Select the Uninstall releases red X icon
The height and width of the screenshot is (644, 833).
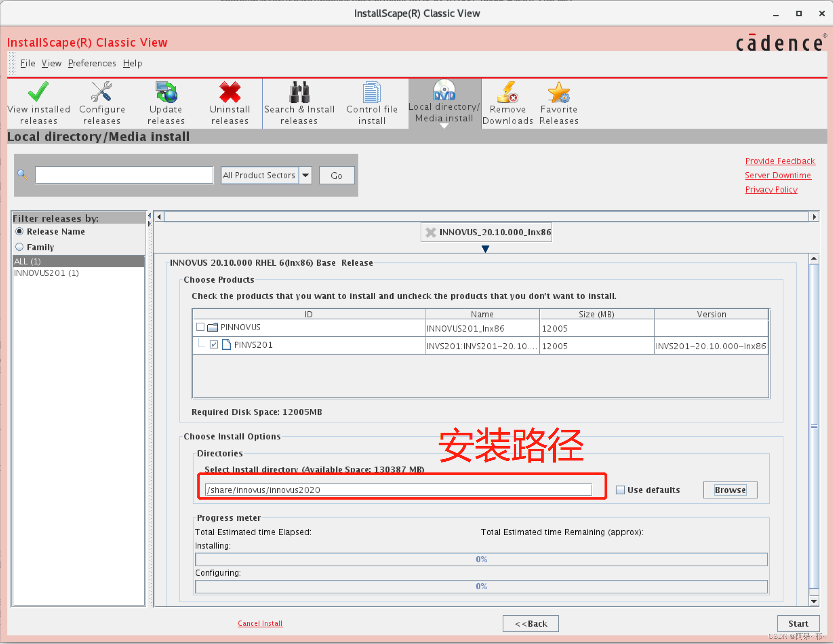(x=230, y=92)
